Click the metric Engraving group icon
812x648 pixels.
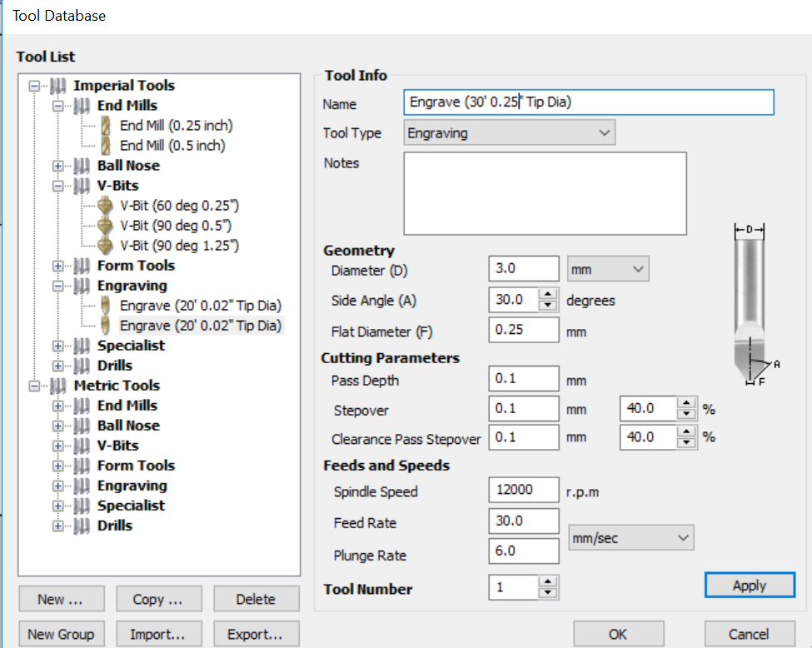coord(82,486)
